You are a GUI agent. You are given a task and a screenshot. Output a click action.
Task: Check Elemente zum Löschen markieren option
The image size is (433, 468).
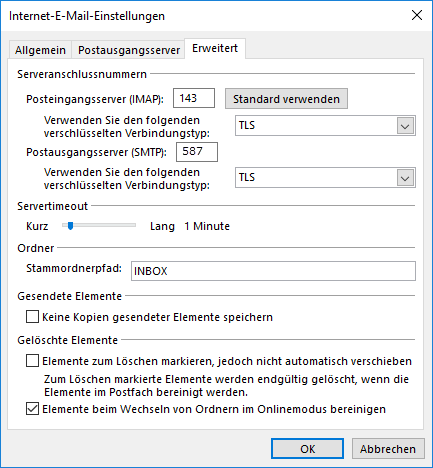click(x=32, y=361)
